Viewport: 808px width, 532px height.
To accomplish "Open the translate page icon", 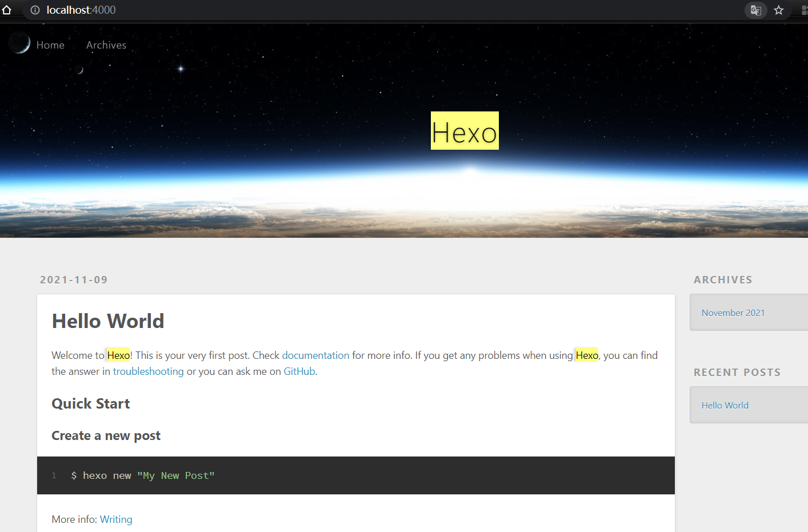I will 755,10.
